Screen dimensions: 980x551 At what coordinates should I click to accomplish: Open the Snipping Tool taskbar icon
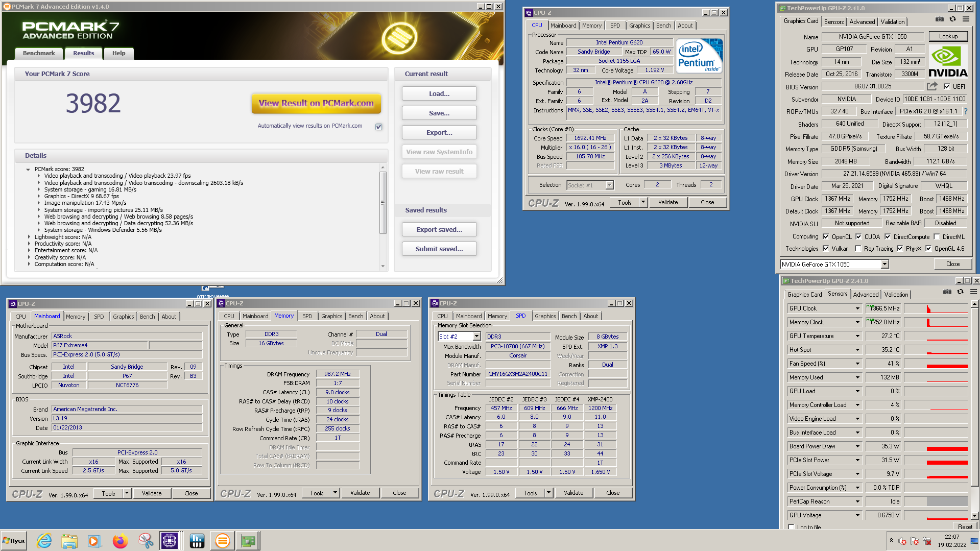click(146, 540)
